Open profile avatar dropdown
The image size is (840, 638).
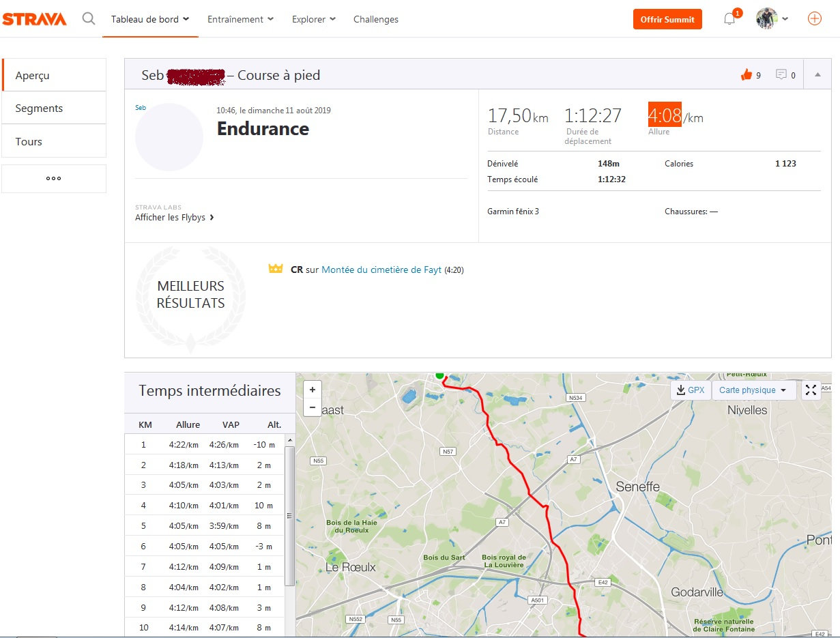(x=772, y=19)
